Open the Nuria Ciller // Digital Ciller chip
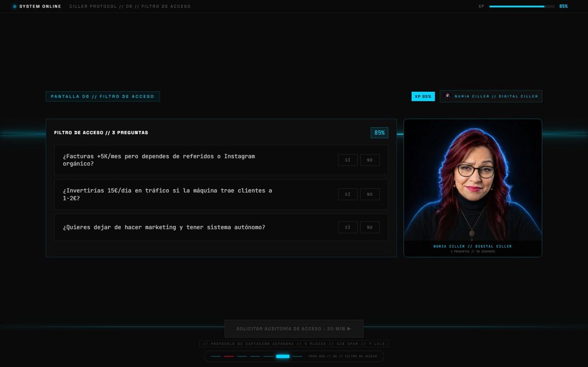588x367 pixels. 491,96
